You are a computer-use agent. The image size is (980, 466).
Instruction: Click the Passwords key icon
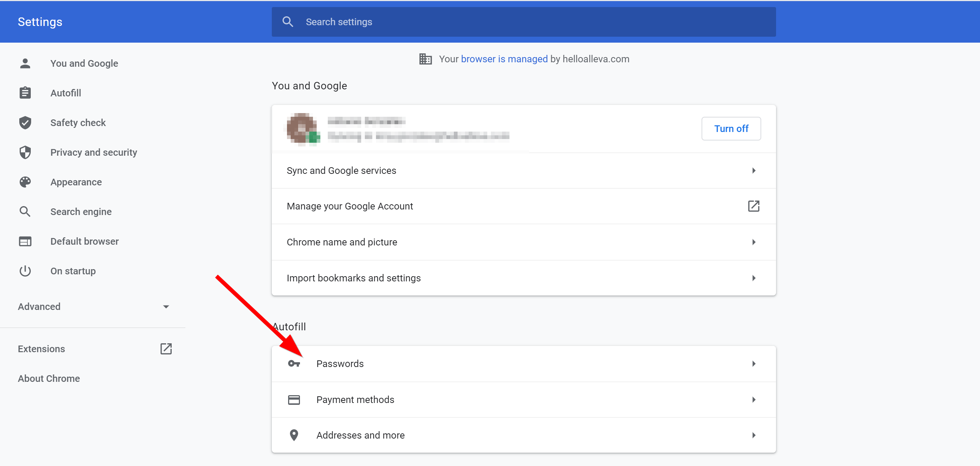pyautogui.click(x=294, y=364)
